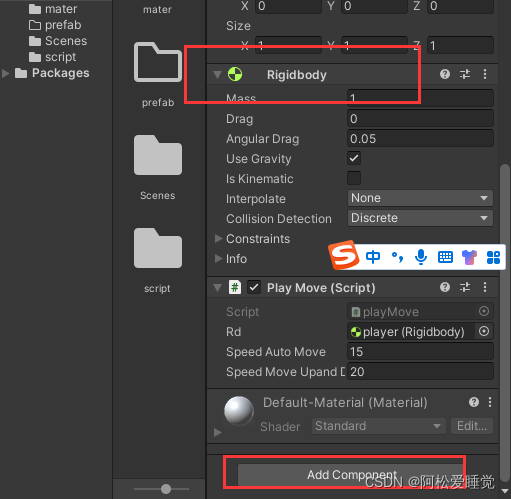Open Rigidbody three-dot options menu
This screenshot has width=511, height=499.
[x=485, y=74]
